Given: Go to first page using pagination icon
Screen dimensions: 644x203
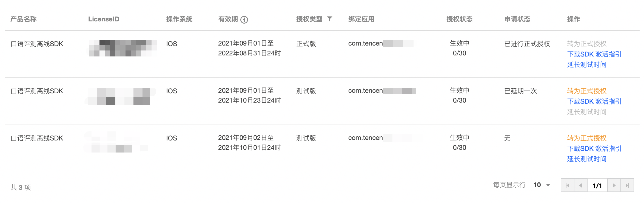Looking at the screenshot, I should (x=568, y=185).
